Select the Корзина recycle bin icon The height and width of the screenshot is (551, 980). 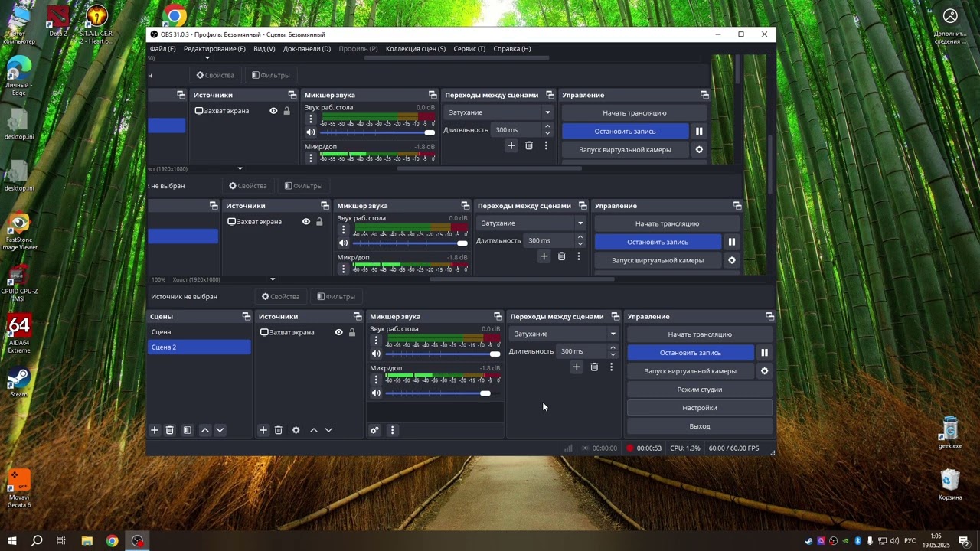click(950, 484)
